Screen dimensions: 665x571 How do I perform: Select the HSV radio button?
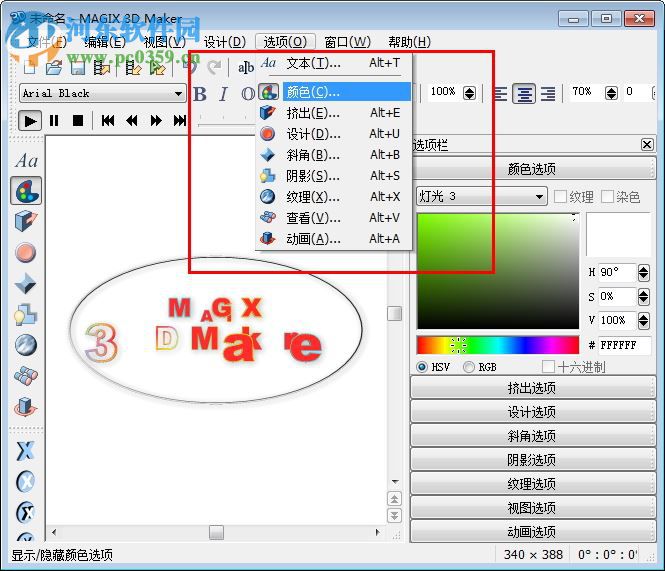click(x=422, y=367)
